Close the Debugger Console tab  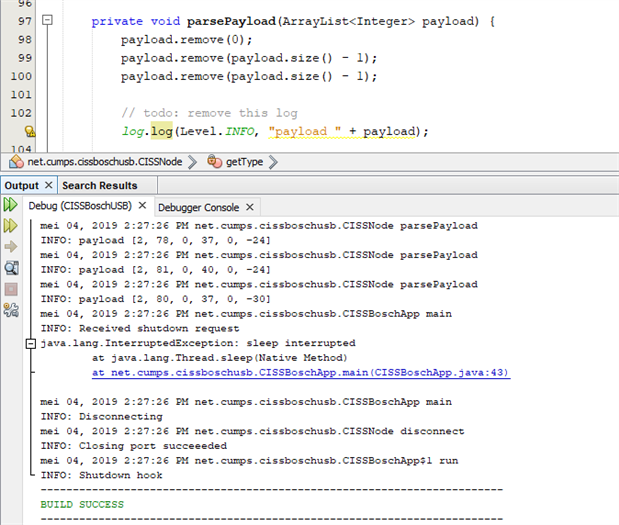point(249,207)
